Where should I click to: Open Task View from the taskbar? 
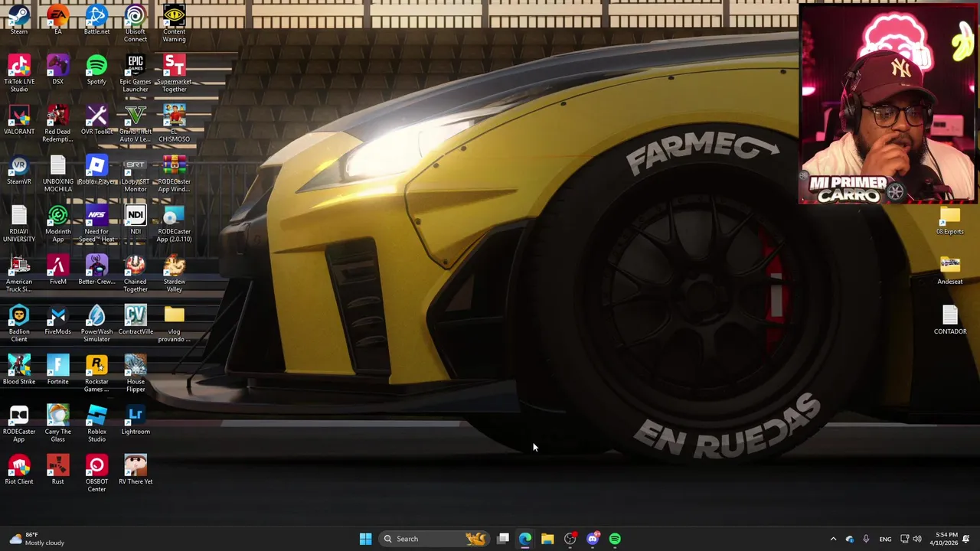point(503,539)
